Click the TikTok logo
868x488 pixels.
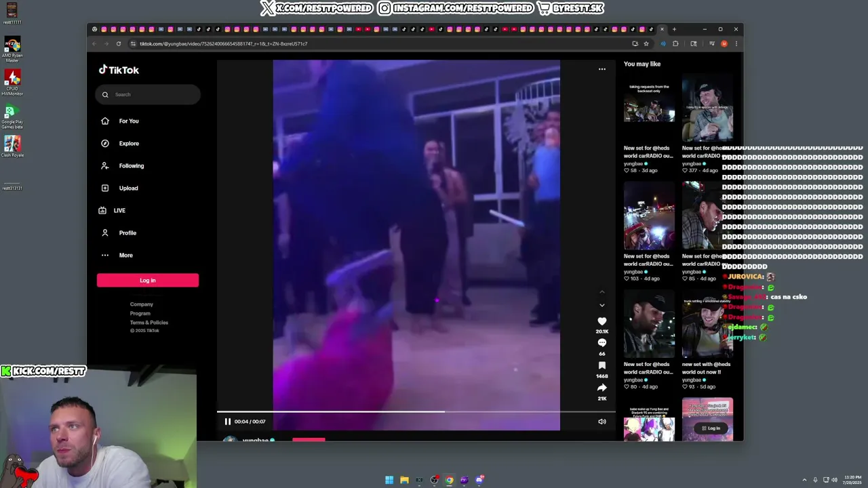[x=119, y=70]
